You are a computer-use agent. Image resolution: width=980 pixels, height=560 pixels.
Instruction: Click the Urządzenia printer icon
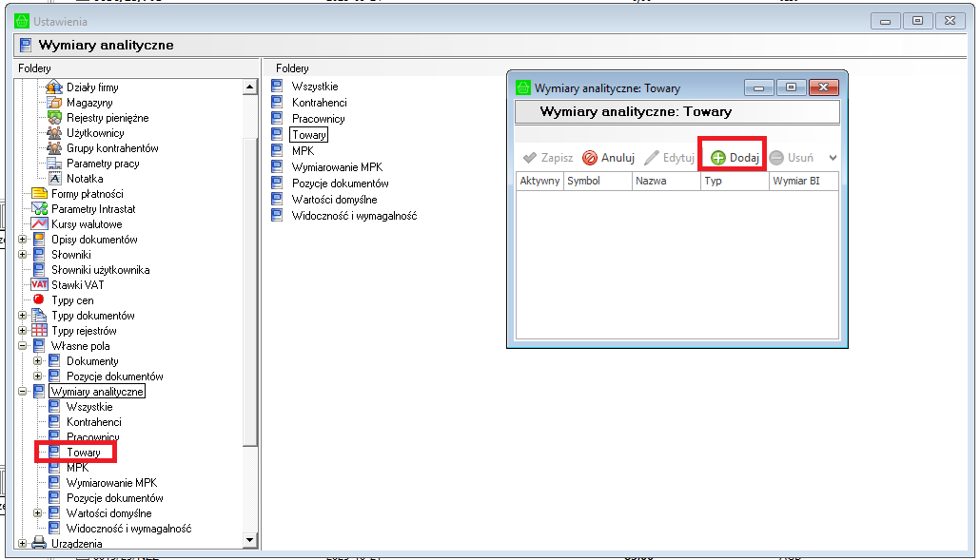(x=39, y=544)
